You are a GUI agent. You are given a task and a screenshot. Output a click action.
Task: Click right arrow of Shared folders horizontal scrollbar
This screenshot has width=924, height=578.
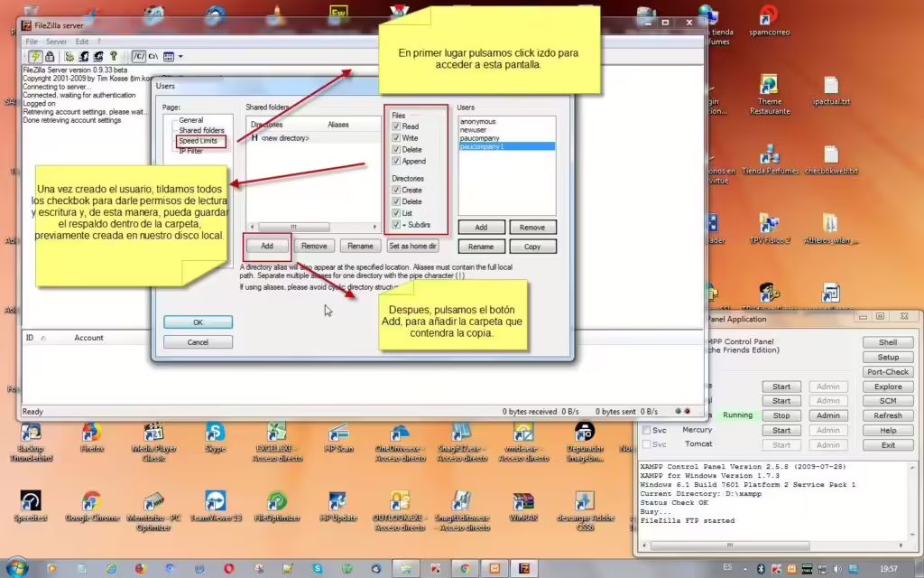[374, 227]
